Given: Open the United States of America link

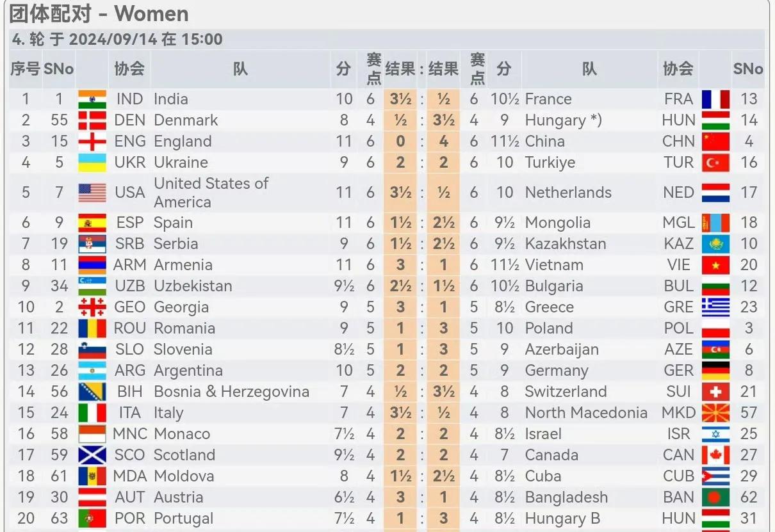Looking at the screenshot, I should click(x=211, y=193).
